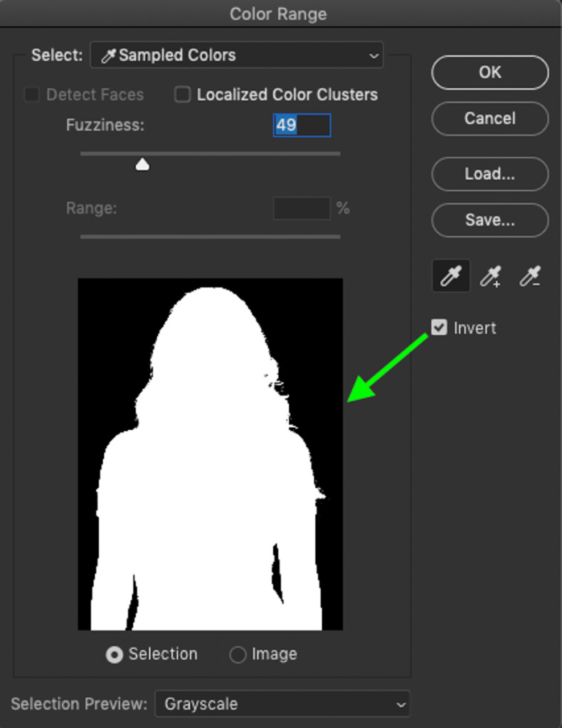This screenshot has height=728, width=562.
Task: Select the Add to Sample eyedropper
Action: (490, 276)
